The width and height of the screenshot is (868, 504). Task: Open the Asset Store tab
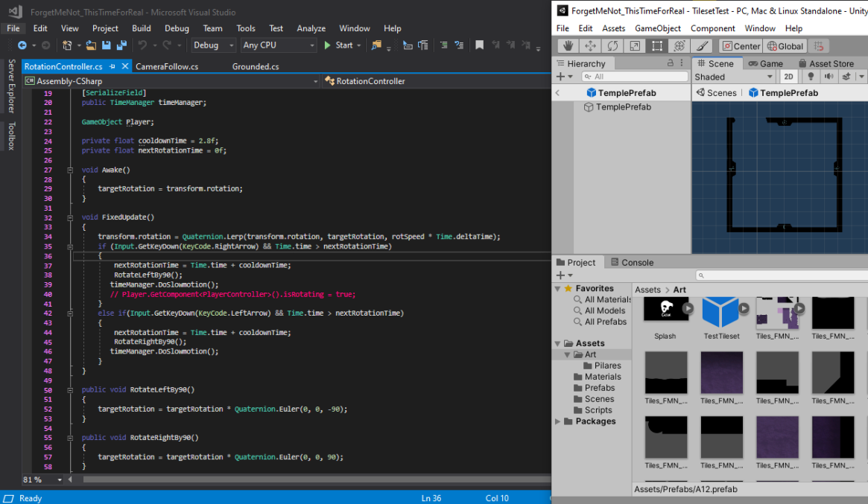pyautogui.click(x=826, y=63)
